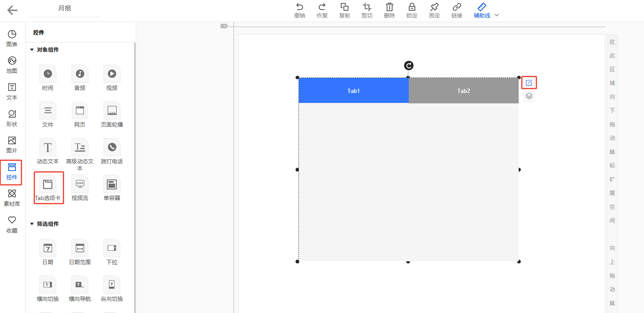Switch to Tab1 on the canvas
Screen dimensions: 644x313
pyautogui.click(x=354, y=90)
